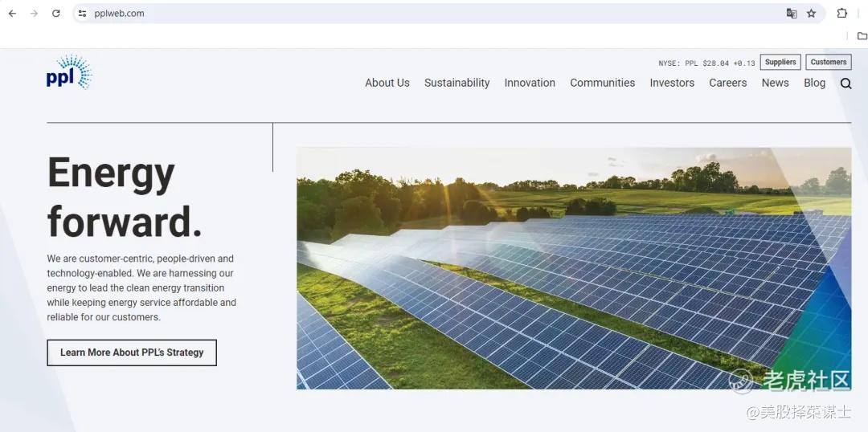Click the Suppliers button
Image resolution: width=868 pixels, height=432 pixels.
(780, 62)
